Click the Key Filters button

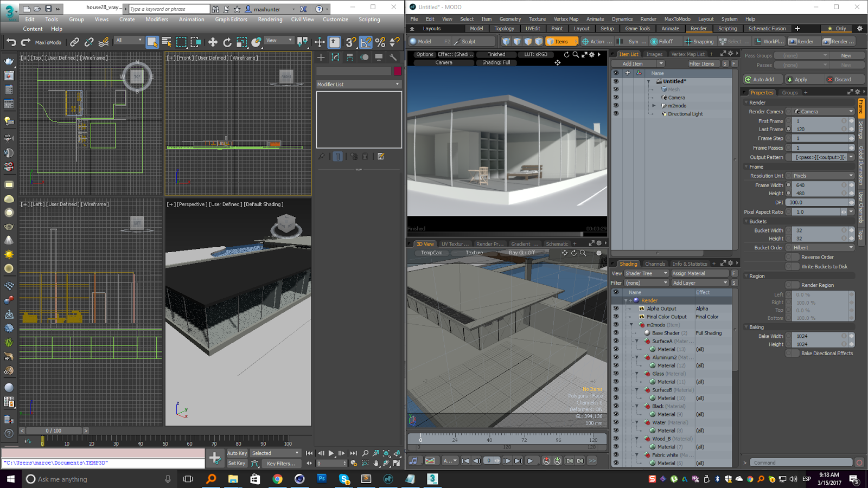click(x=281, y=464)
